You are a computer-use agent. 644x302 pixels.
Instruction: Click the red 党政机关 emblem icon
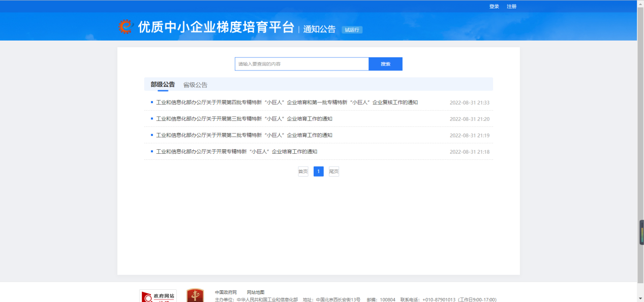point(195,295)
